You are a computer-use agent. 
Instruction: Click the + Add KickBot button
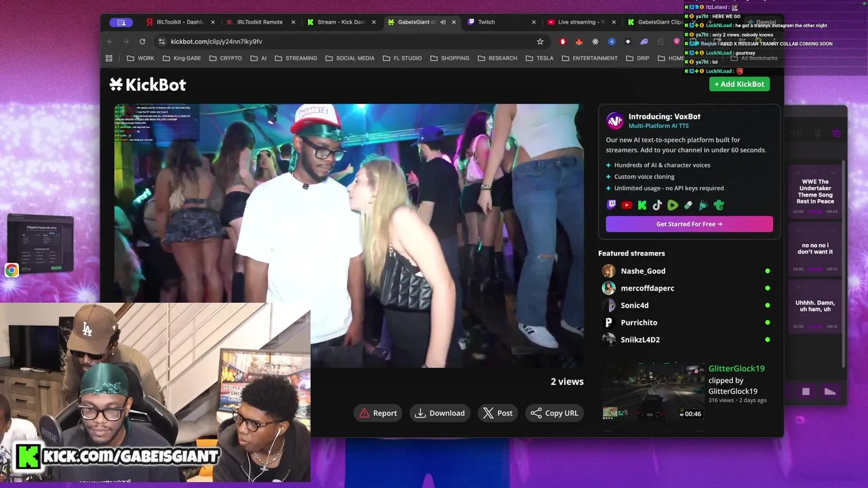pyautogui.click(x=739, y=84)
